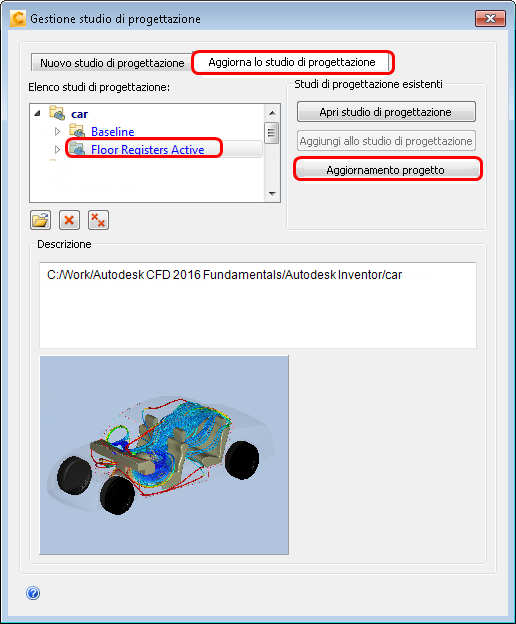Expand the Floor Registers Active node
The image size is (516, 624).
click(x=57, y=149)
